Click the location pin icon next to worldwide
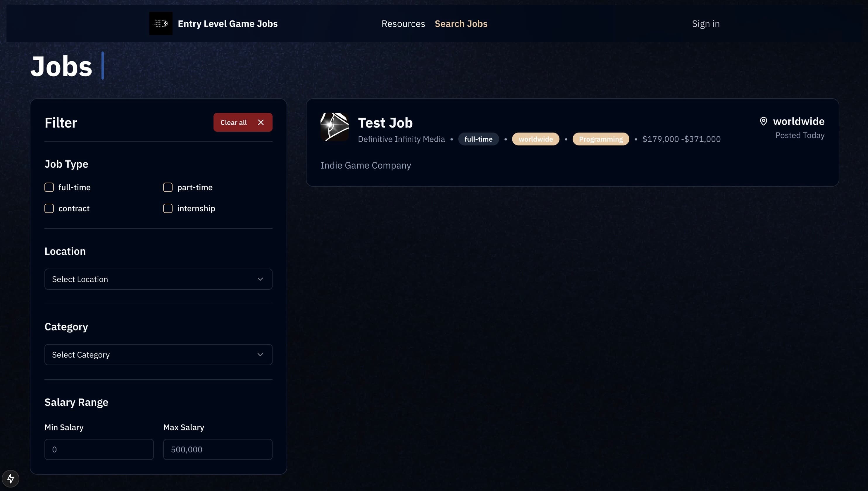Viewport: 868px width, 491px height. (x=764, y=121)
